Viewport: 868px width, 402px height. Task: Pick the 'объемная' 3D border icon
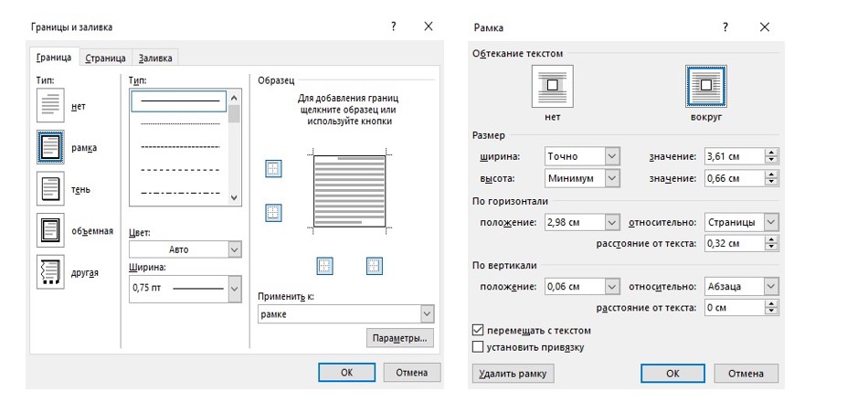(50, 230)
